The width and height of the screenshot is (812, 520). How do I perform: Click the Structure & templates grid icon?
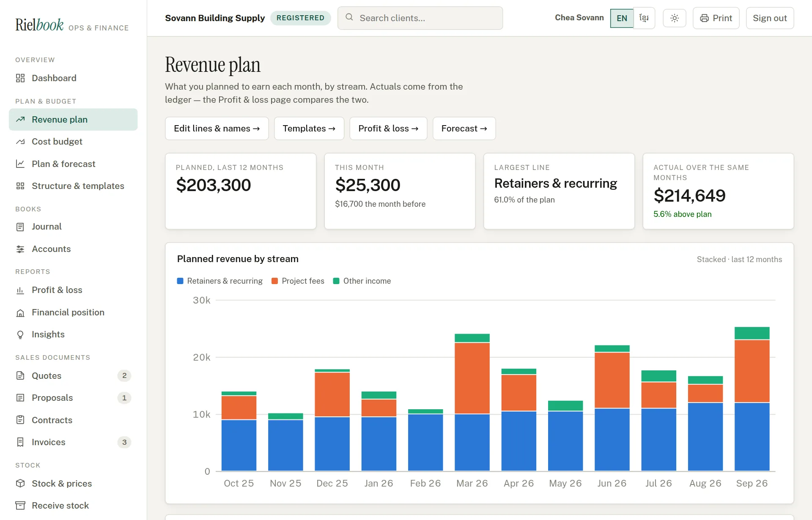[x=20, y=186]
